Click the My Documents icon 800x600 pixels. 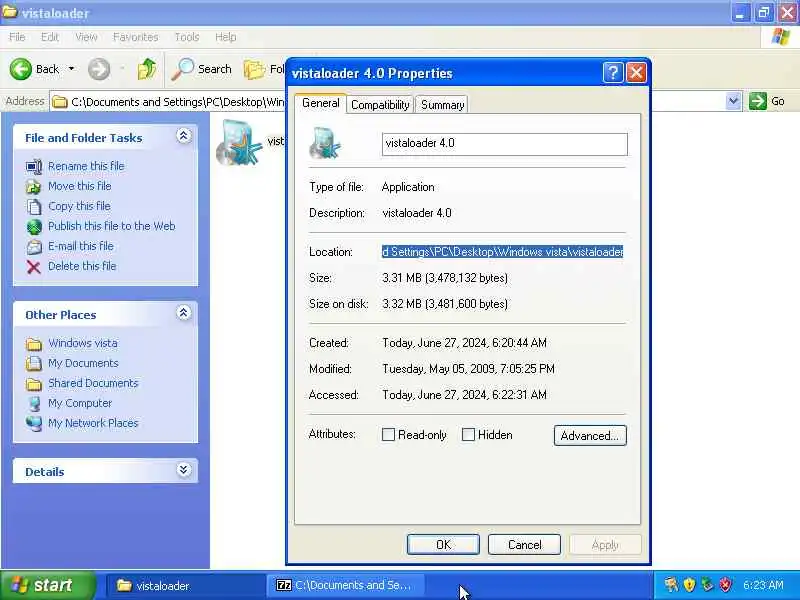click(x=34, y=363)
